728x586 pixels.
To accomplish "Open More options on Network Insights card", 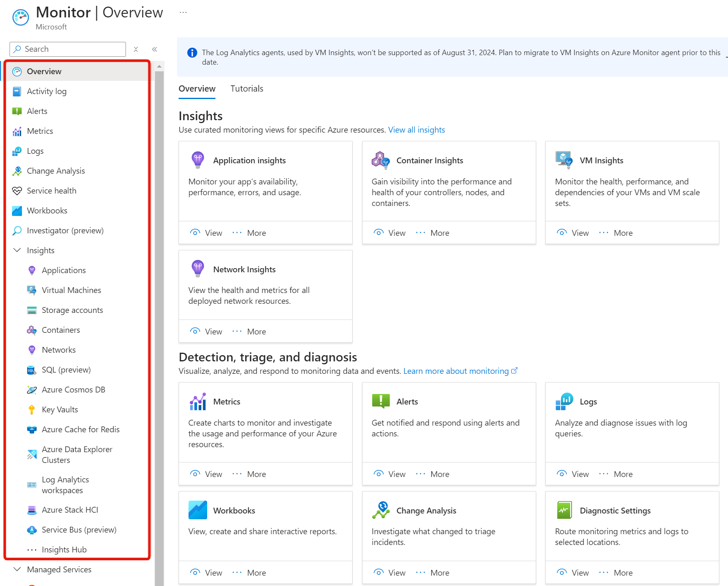I will (249, 332).
